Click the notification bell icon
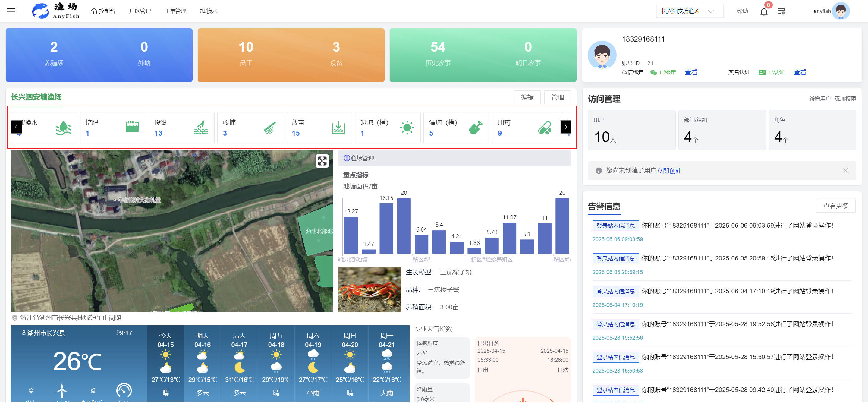This screenshot has height=407, width=868. click(x=763, y=11)
